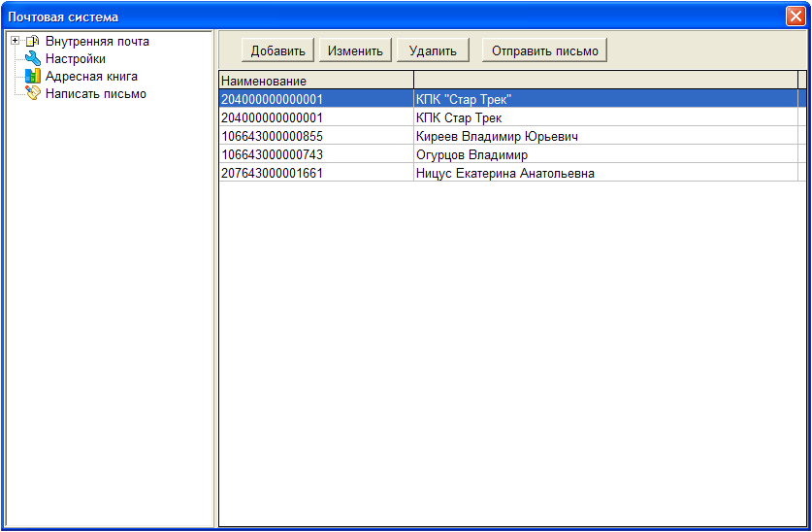Screen dimensions: 812x532
Task: Click the Написать письмо pencil icon
Action: click(x=32, y=94)
